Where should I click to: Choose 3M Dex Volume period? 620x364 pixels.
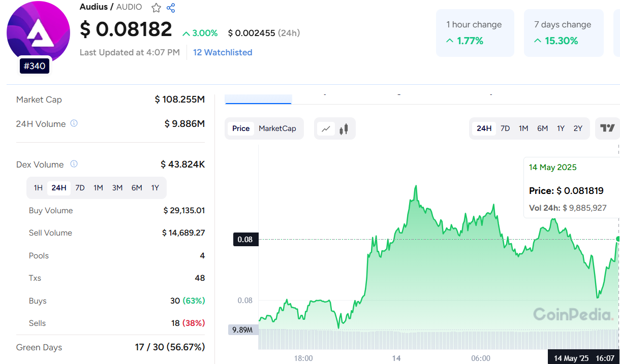117,188
